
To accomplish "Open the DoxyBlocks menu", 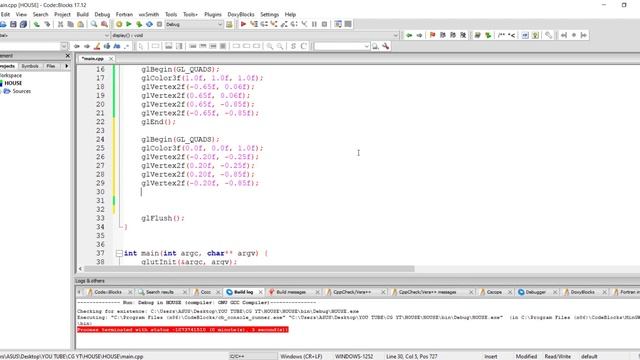I will tap(241, 14).
